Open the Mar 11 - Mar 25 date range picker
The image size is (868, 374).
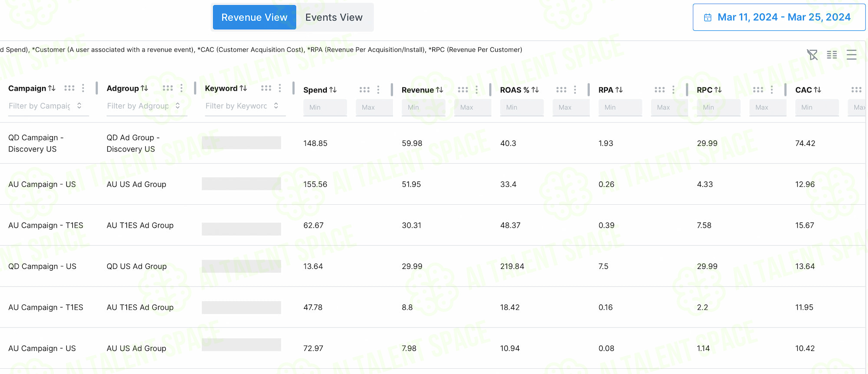coord(779,17)
